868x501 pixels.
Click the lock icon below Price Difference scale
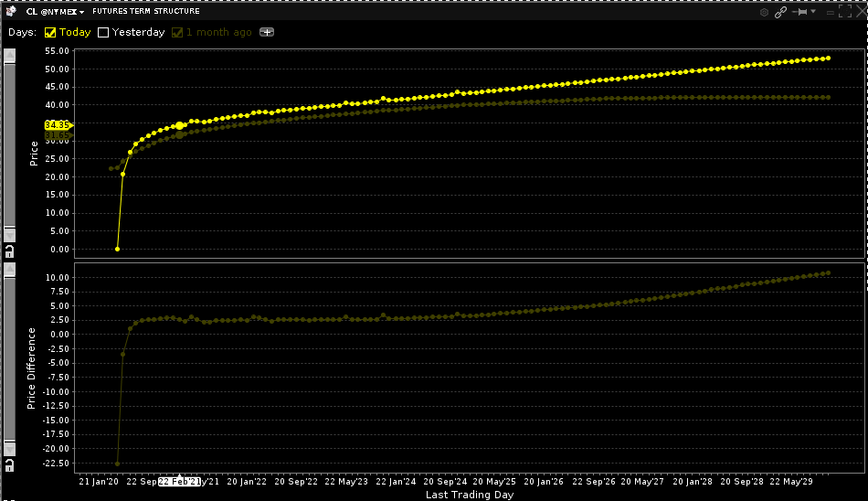[x=9, y=465]
